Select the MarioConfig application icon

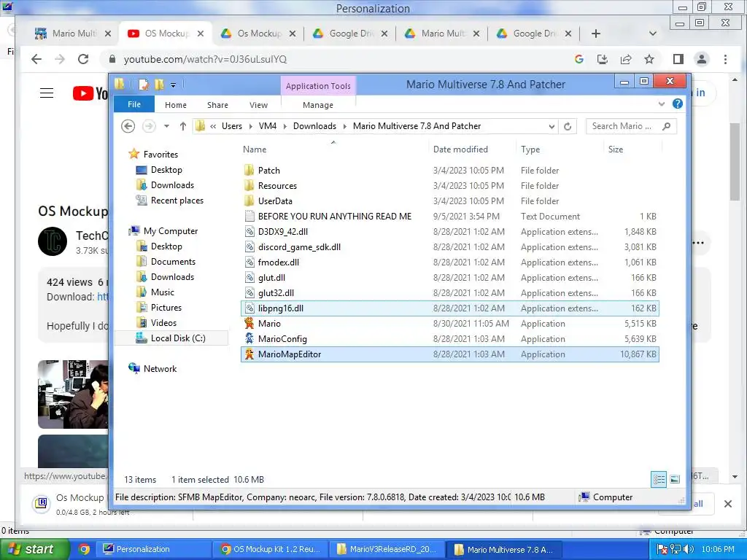249,338
